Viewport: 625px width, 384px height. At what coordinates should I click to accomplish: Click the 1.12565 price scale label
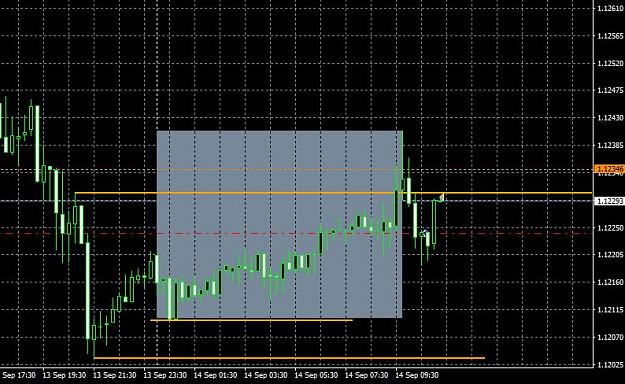[610, 36]
